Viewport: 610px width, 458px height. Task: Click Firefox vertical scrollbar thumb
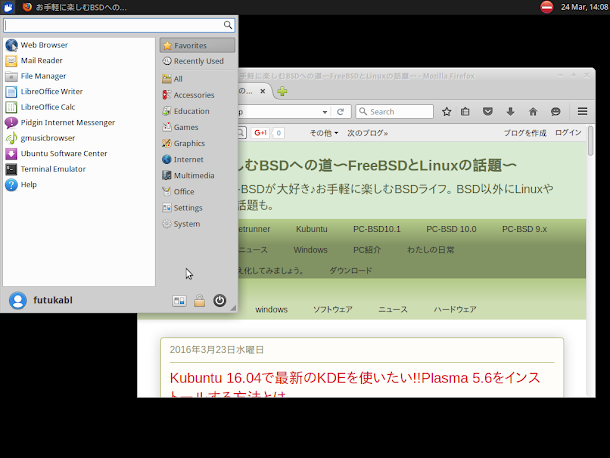pos(591,141)
